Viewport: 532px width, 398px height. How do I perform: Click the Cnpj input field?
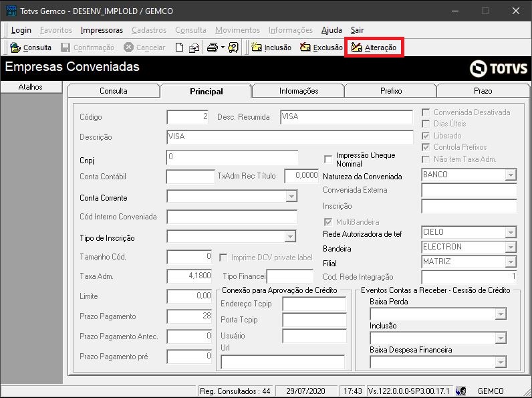(x=233, y=158)
